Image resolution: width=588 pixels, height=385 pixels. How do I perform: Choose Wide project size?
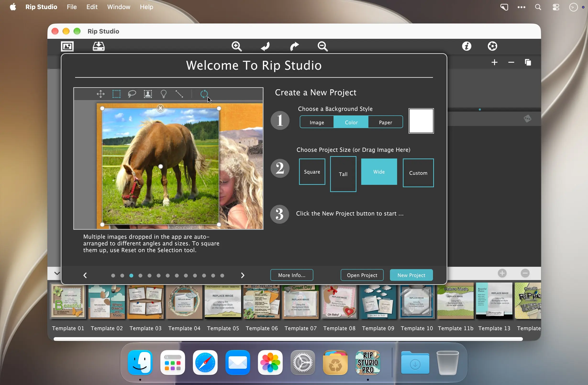pos(379,172)
